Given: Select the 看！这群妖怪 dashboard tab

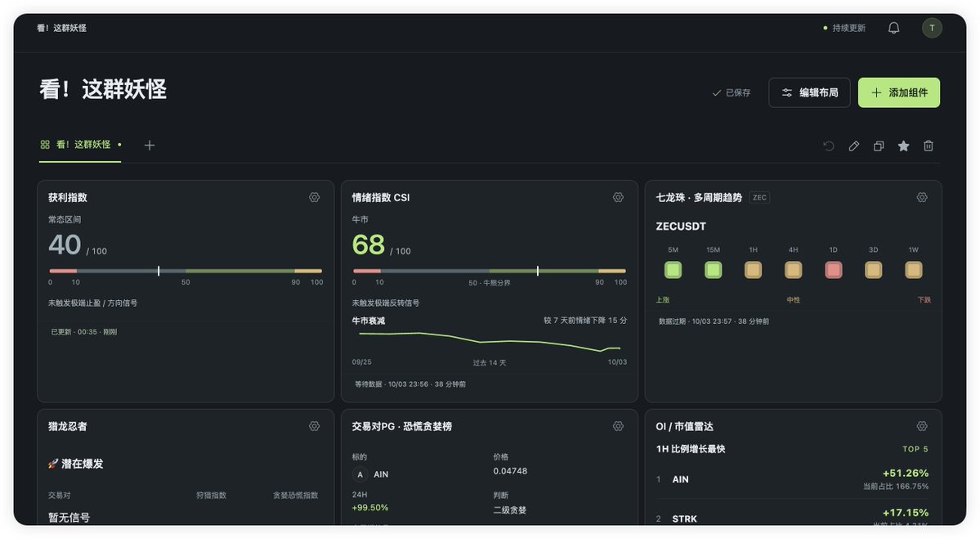Looking at the screenshot, I should tap(80, 145).
